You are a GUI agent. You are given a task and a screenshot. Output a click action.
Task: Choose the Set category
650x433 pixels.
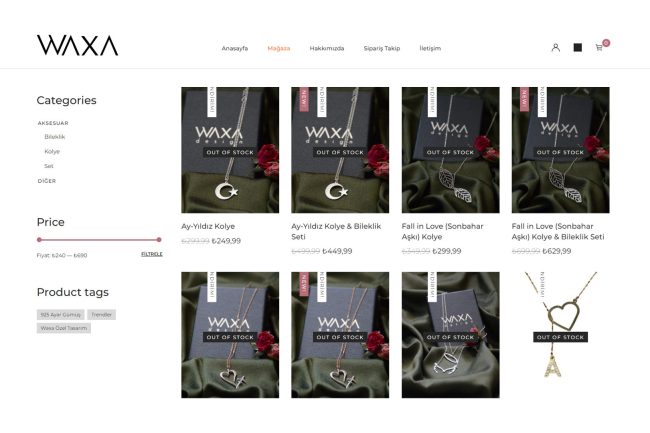coord(49,166)
